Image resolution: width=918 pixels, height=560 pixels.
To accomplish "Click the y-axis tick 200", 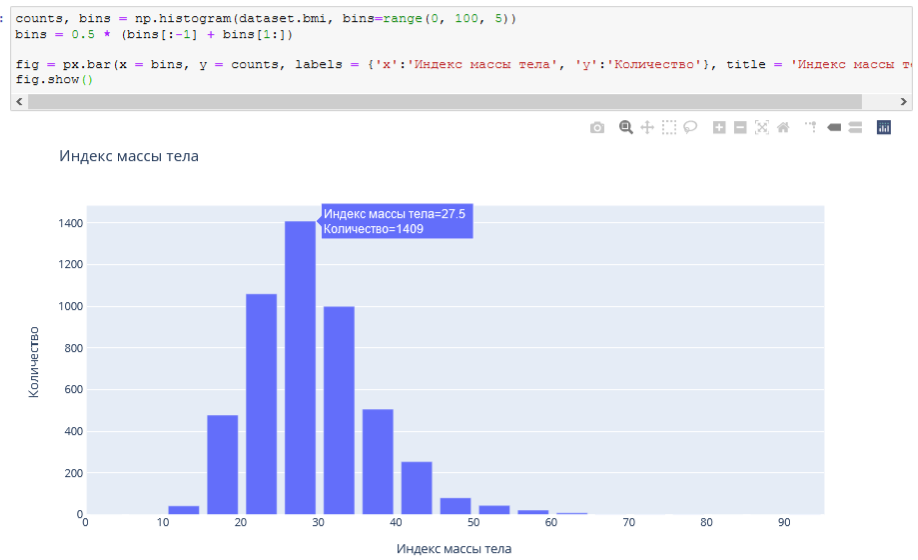I will 73,473.
